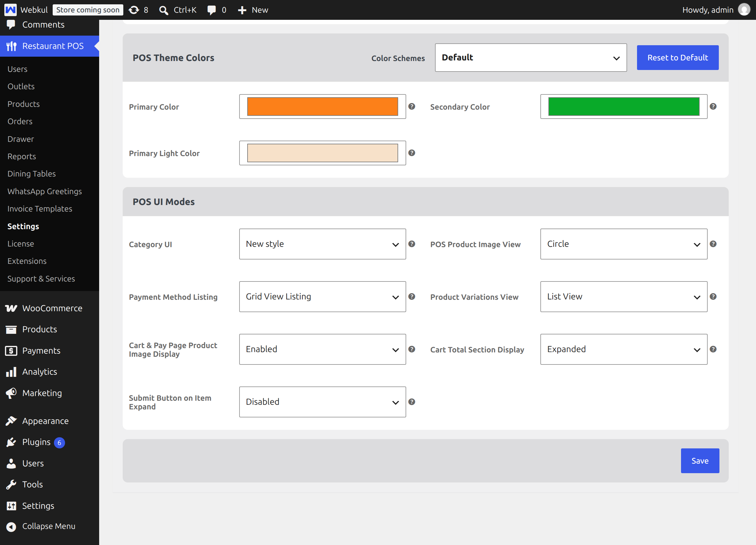756x545 pixels.
Task: Open Invoice Templates submenu item
Action: tap(40, 208)
